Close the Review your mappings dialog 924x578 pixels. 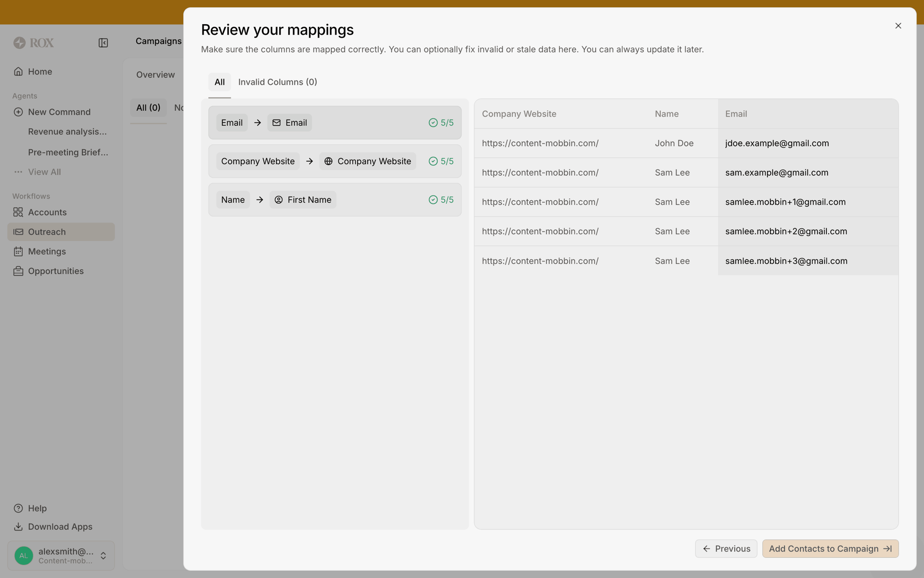(x=898, y=26)
